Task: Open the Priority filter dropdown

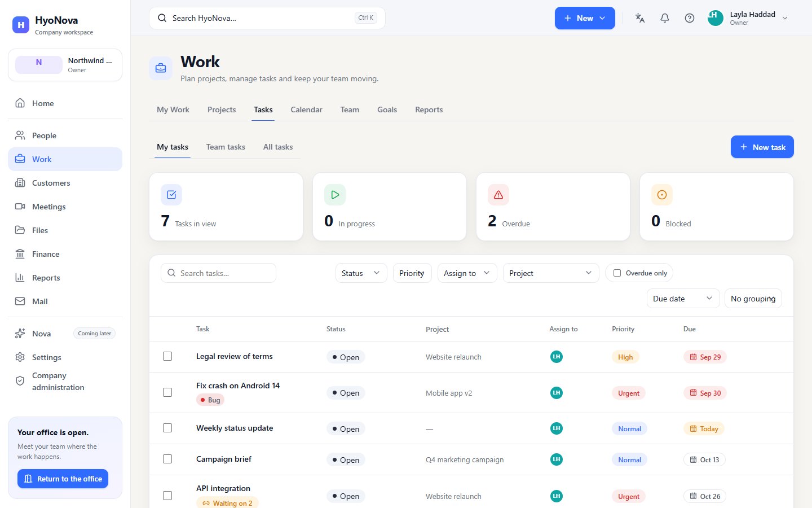Action: (412, 273)
